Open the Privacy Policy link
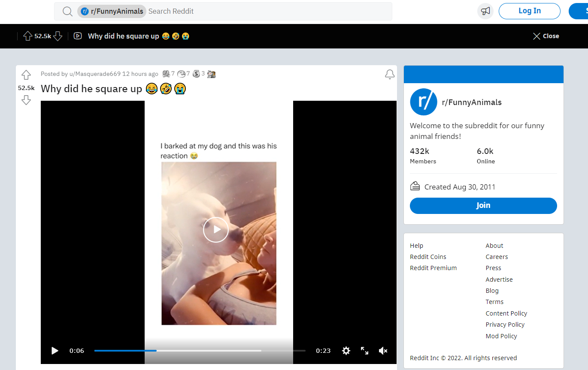Image resolution: width=588 pixels, height=370 pixels. (505, 325)
